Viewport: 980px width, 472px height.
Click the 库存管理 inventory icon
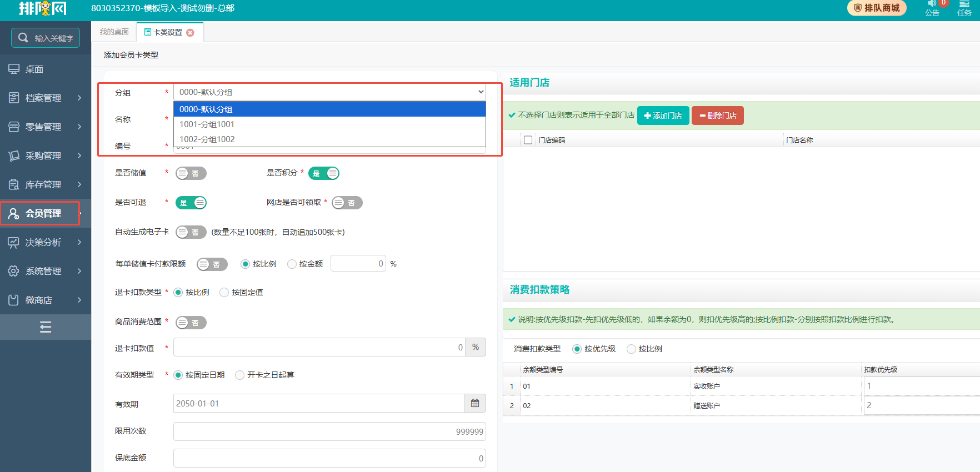14,184
